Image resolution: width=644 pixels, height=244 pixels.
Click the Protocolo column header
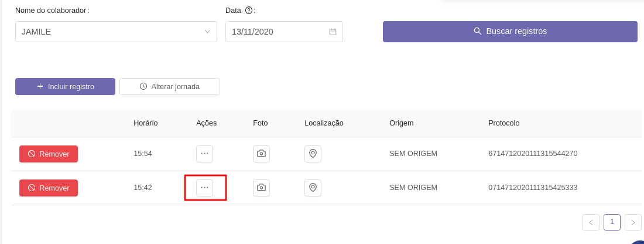click(503, 123)
